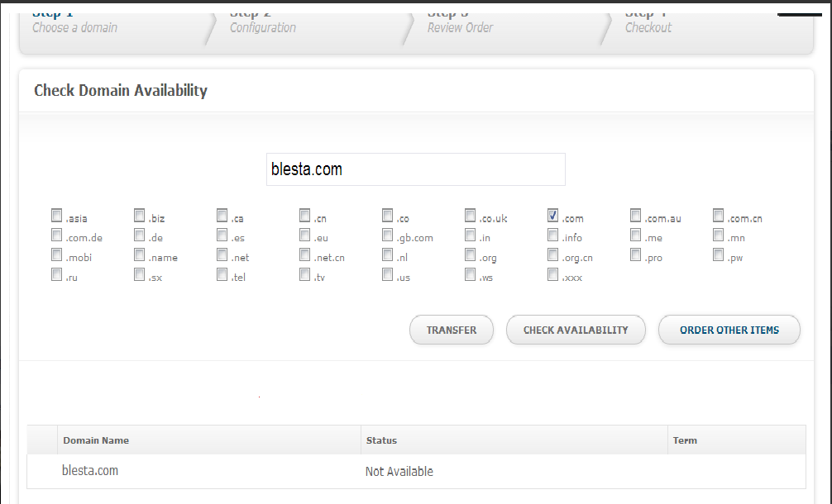Image resolution: width=832 pixels, height=504 pixels.
Task: Select the .mn extension checkbox
Action: (x=719, y=235)
